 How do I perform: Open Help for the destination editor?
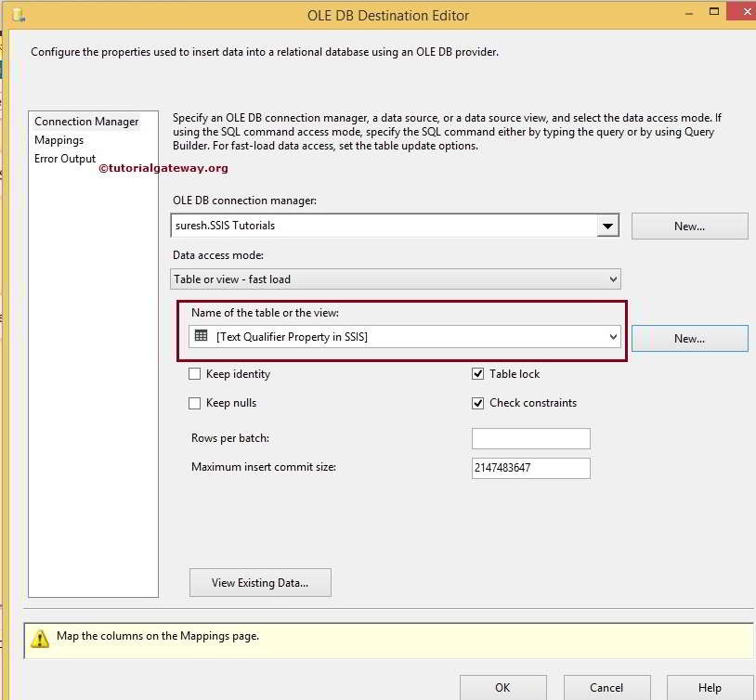pos(710,689)
